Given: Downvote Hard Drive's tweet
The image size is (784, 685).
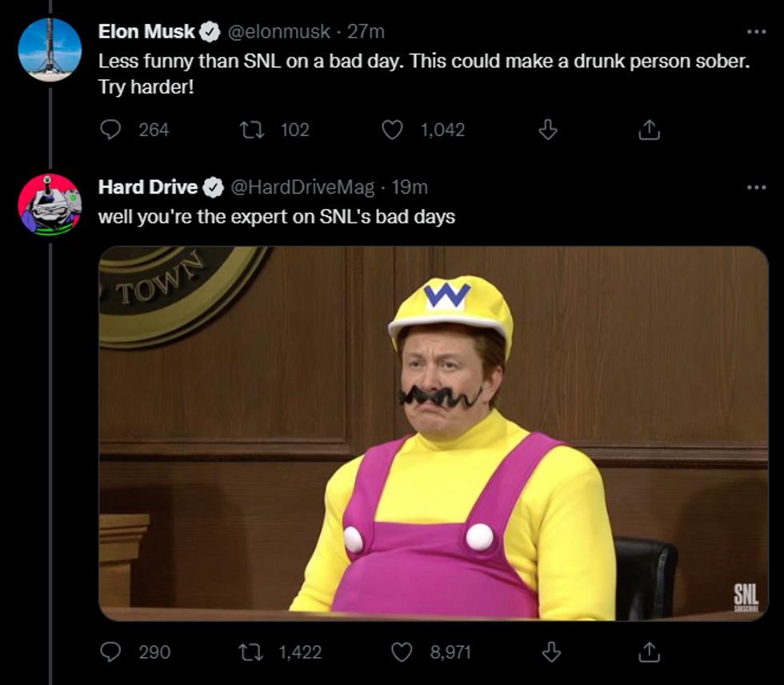Looking at the screenshot, I should [550, 652].
